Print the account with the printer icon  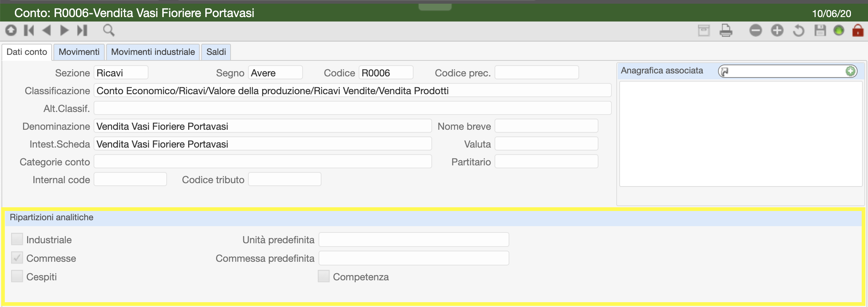pyautogui.click(x=726, y=30)
